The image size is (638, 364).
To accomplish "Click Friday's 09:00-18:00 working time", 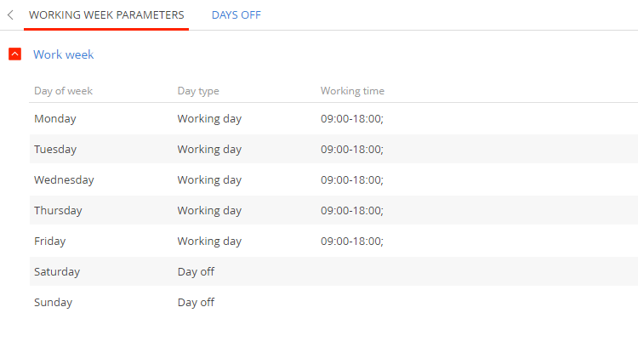I will click(352, 242).
